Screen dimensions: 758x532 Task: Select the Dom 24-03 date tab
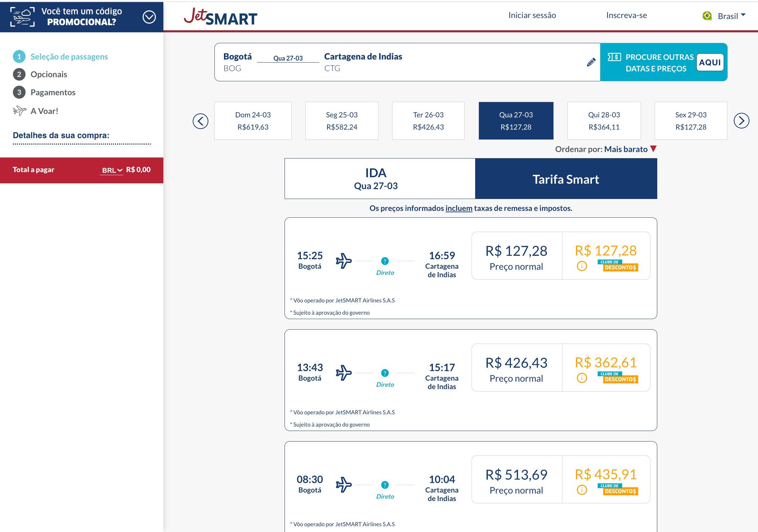[253, 121]
